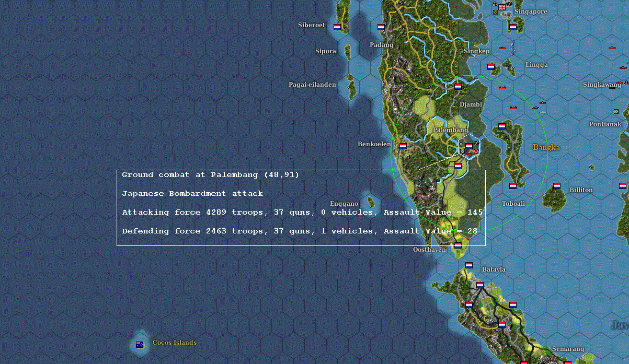Select the Dutch flag just south of Singapore

click(x=512, y=27)
